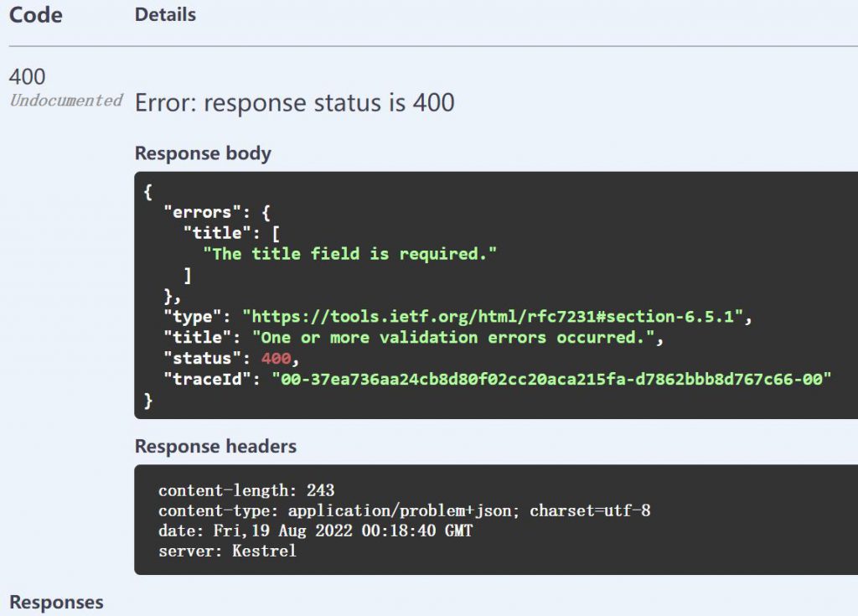Click the content-length: 243 header line

246,490
